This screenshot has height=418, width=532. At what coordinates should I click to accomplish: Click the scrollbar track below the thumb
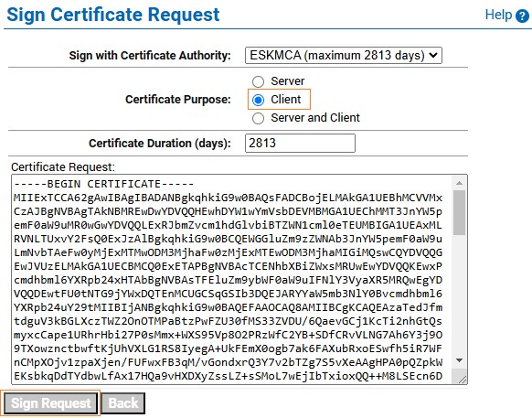460,295
